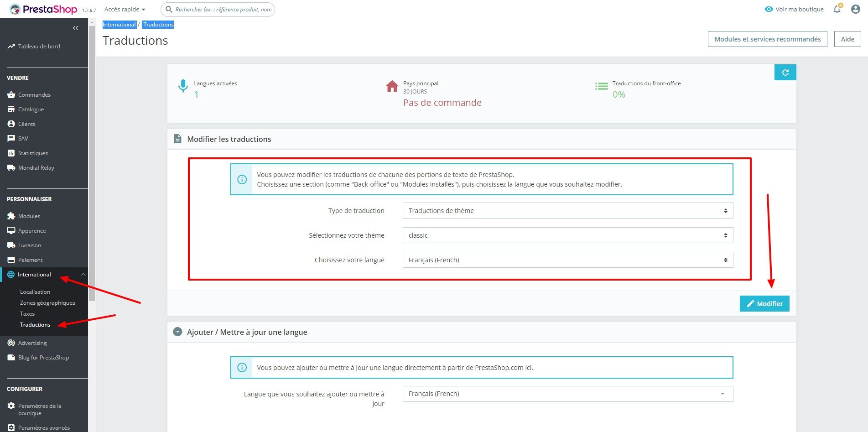Collapse the Ajouter / Mettre à jour une langue section

178,332
